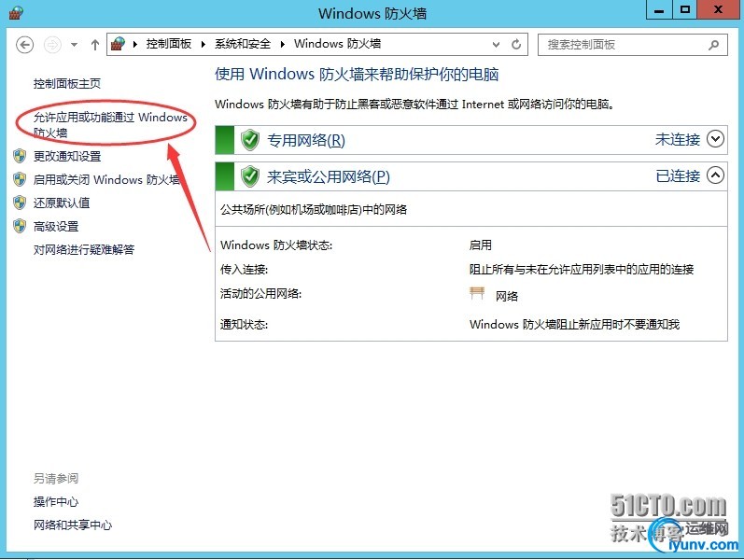Click the 已连接 status text
744x560 pixels.
(678, 176)
